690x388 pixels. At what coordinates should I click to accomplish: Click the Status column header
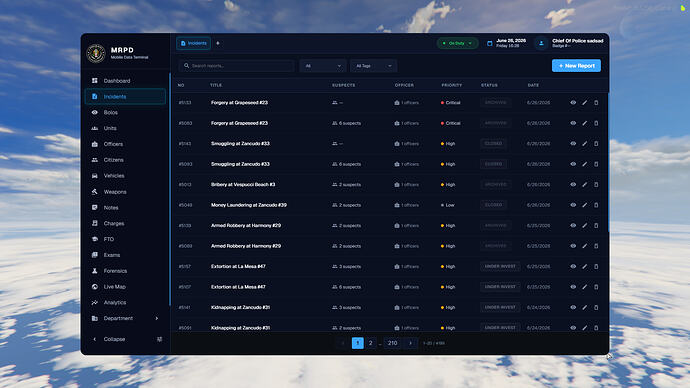point(489,85)
